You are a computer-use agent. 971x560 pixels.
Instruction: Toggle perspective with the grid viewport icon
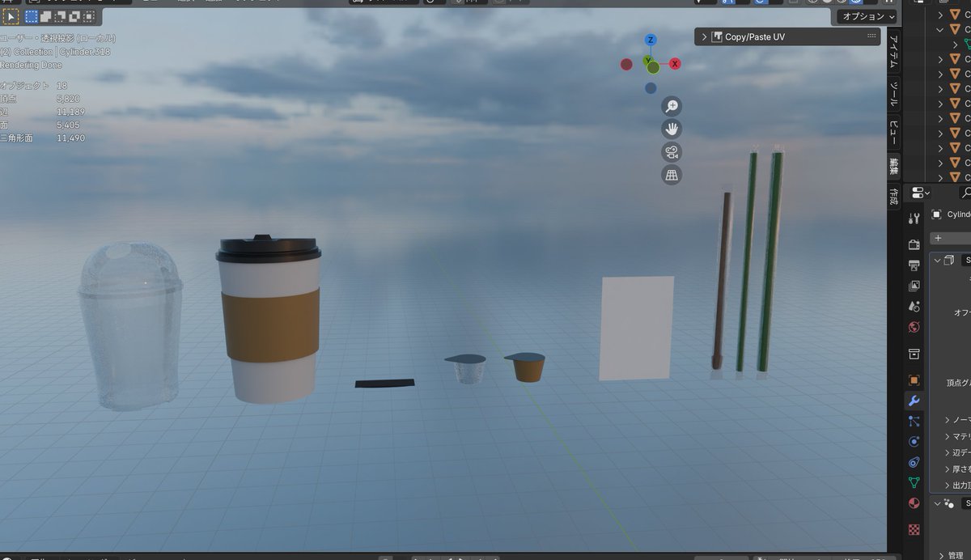672,175
